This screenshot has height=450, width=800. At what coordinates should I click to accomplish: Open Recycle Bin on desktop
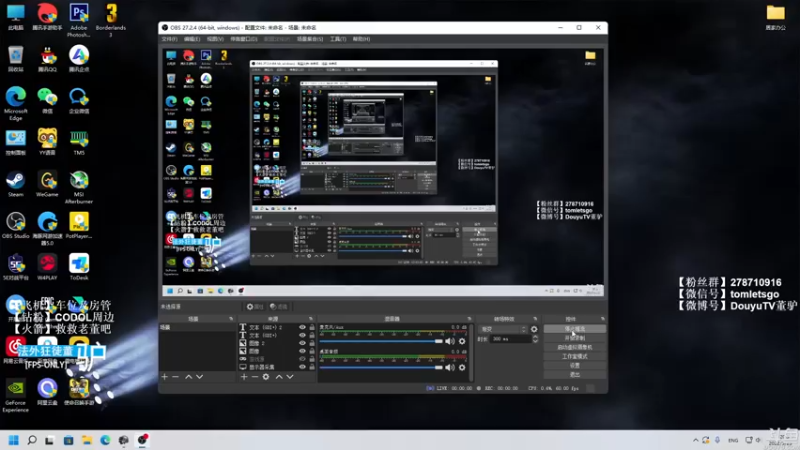pos(15,59)
